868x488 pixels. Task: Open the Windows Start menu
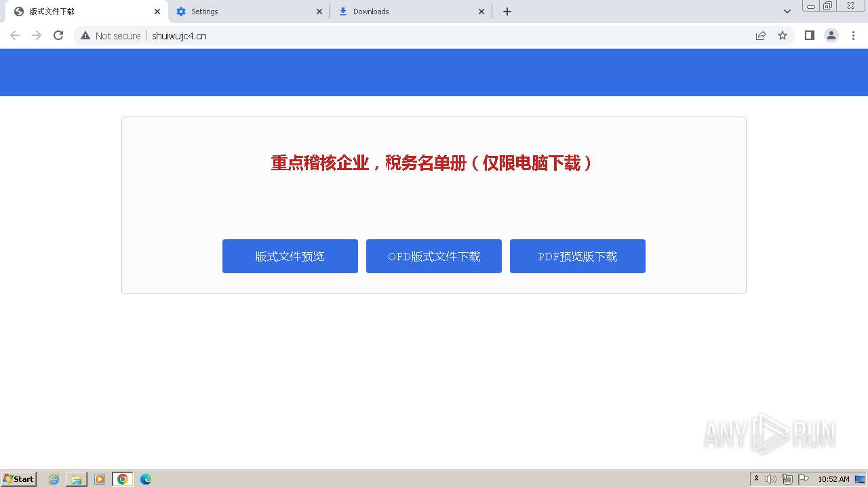[19, 479]
